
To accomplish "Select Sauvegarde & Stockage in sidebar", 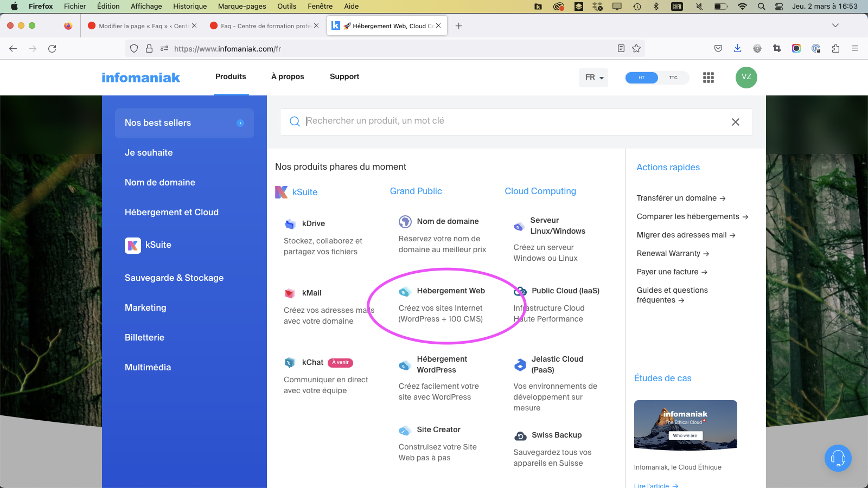I will point(174,278).
